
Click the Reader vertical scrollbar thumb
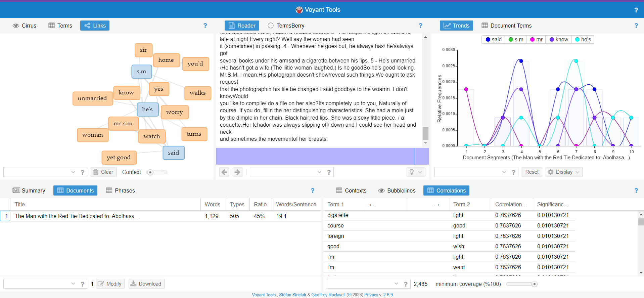tap(425, 133)
